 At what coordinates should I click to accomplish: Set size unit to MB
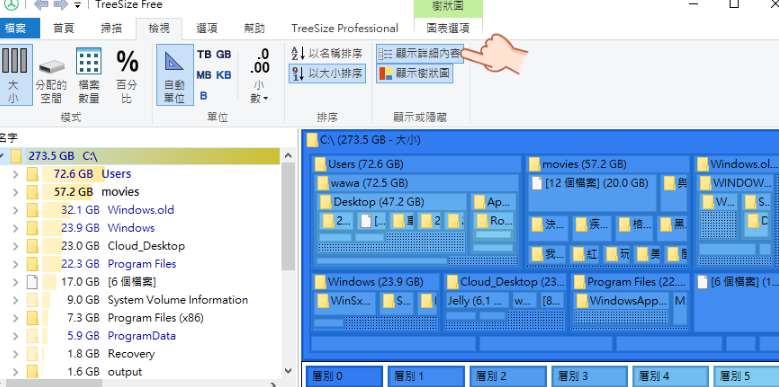coord(204,75)
